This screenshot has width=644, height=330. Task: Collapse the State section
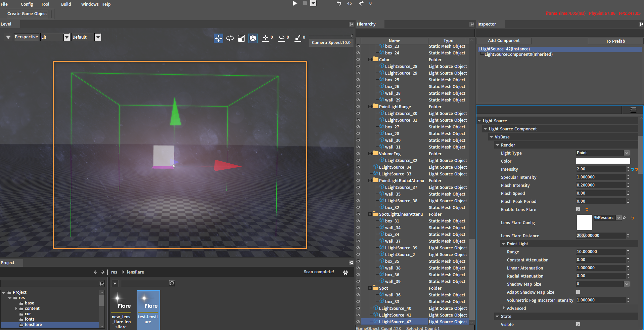tap(497, 317)
